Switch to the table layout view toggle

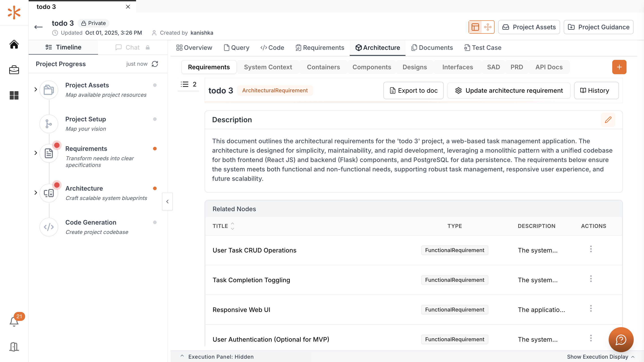point(475,27)
